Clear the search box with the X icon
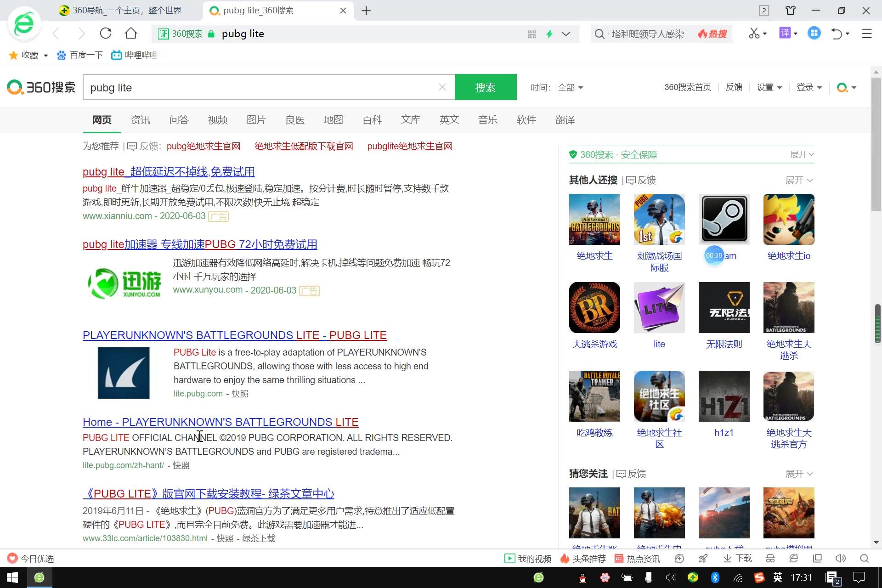This screenshot has height=588, width=882. click(442, 87)
